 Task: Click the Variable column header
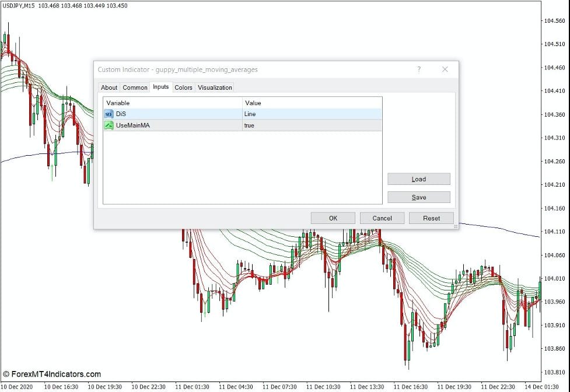pyautogui.click(x=173, y=103)
